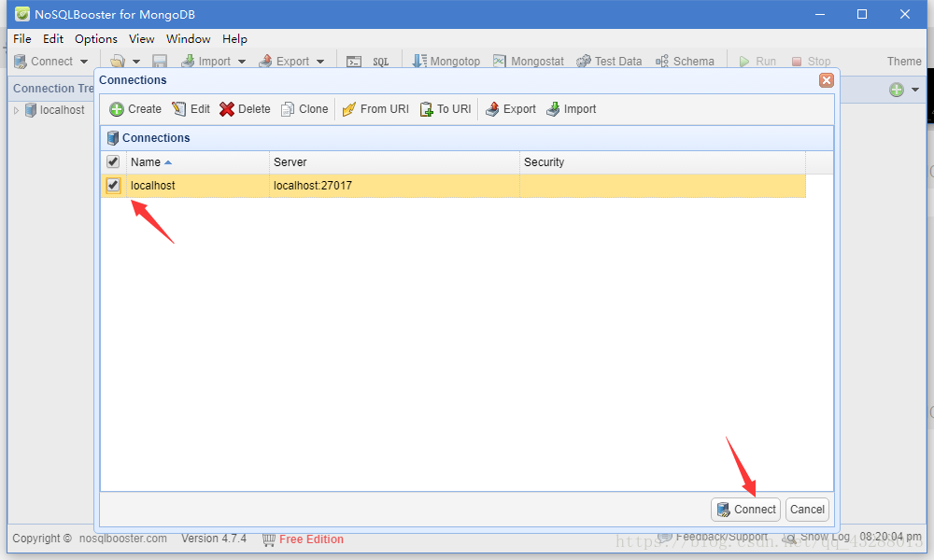Image resolution: width=934 pixels, height=560 pixels.
Task: Click Free Edition link in status bar
Action: click(311, 539)
